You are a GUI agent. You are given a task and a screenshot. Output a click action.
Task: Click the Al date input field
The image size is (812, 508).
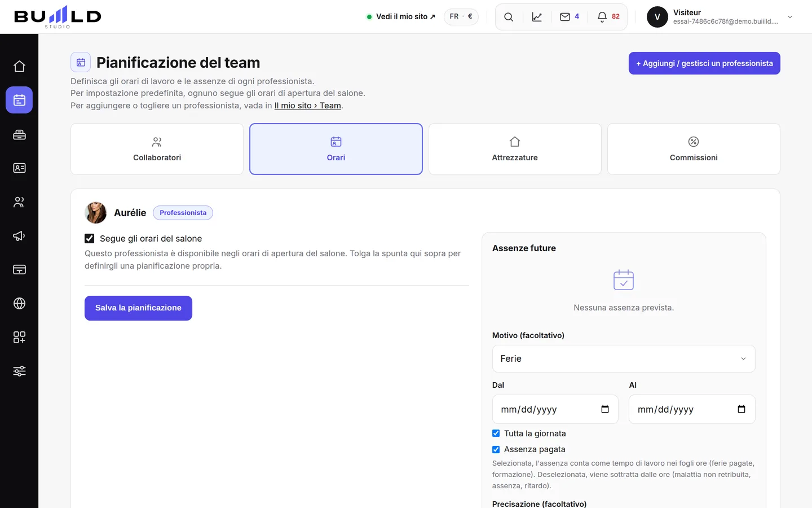pos(692,409)
